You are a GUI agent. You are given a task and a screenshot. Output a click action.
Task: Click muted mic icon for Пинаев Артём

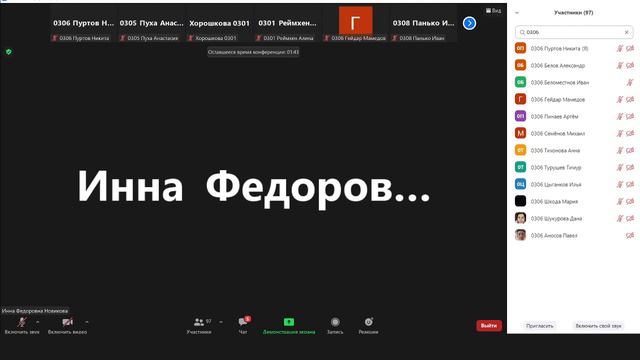click(620, 116)
